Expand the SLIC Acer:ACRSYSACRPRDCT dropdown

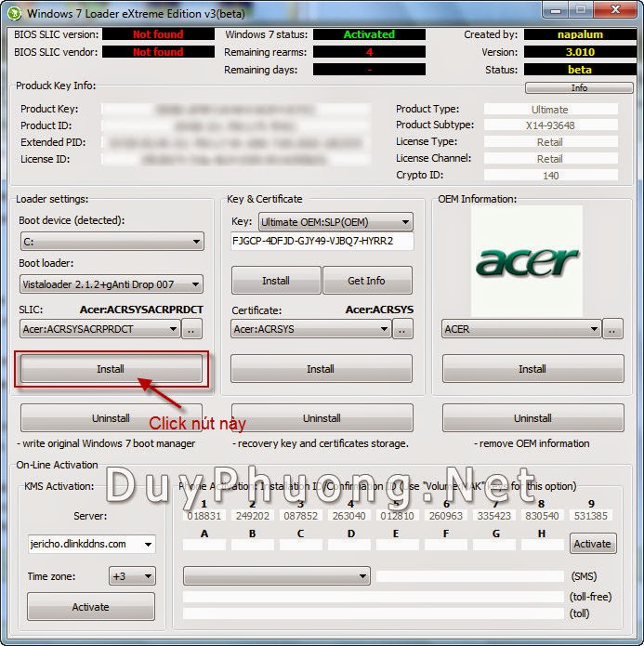(x=100, y=329)
